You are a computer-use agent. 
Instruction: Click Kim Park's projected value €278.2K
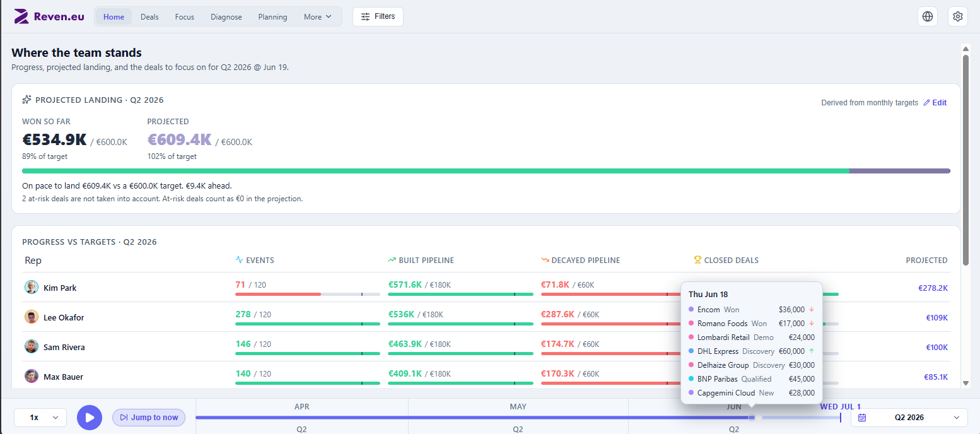(x=933, y=288)
